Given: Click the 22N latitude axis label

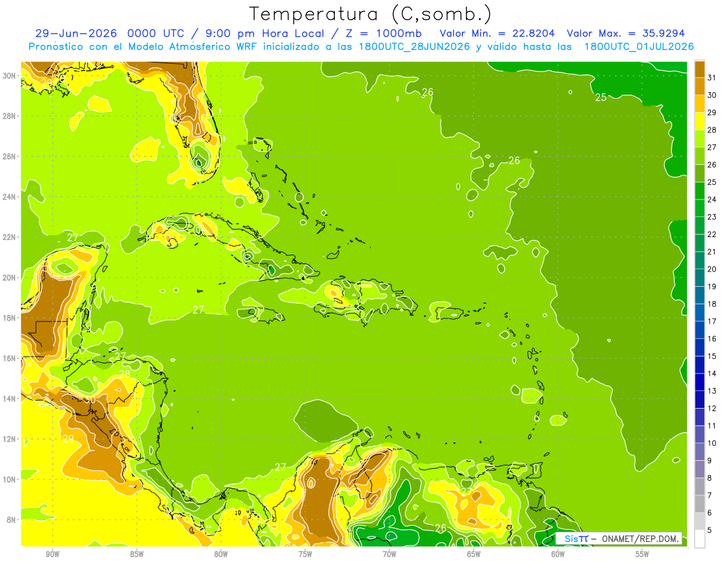Looking at the screenshot, I should point(10,237).
